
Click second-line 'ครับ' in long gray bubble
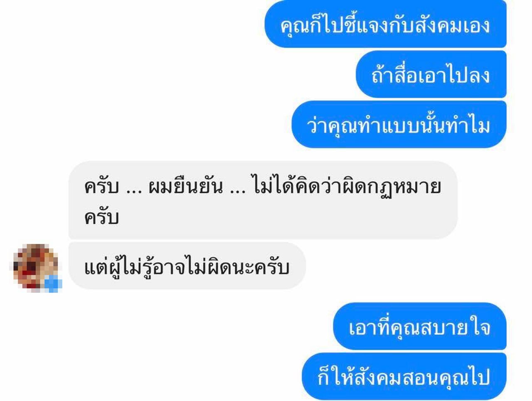(102, 217)
